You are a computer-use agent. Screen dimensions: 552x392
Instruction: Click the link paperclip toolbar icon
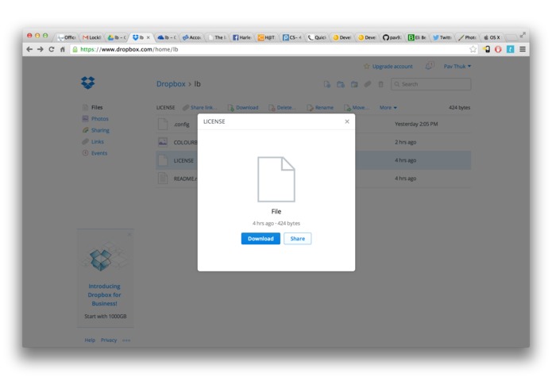368,84
